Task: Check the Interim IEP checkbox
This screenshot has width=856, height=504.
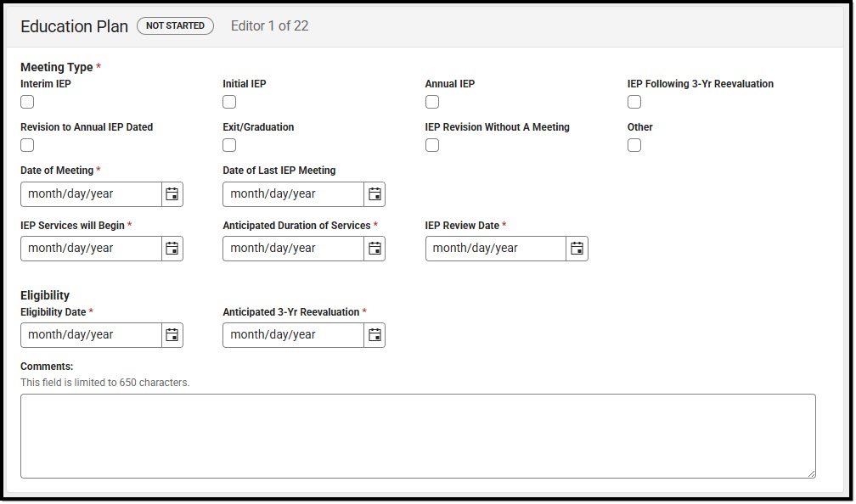Action: point(26,101)
